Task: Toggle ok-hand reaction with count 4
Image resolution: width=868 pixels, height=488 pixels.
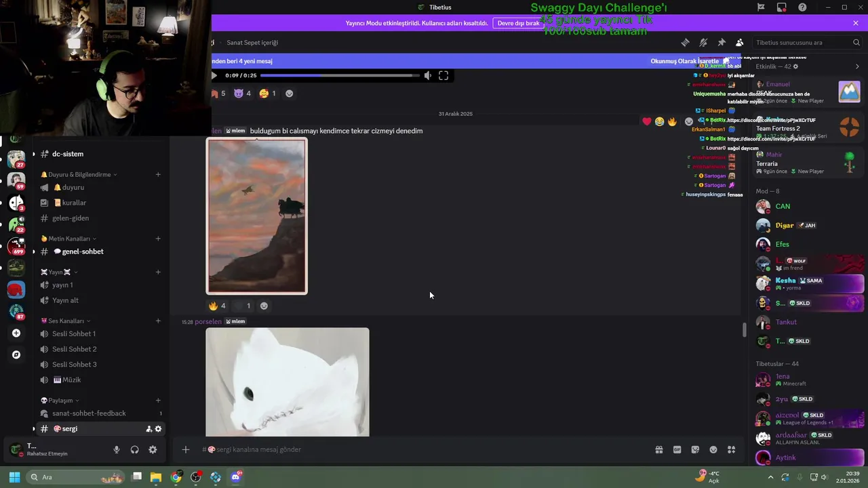Action: click(x=217, y=306)
